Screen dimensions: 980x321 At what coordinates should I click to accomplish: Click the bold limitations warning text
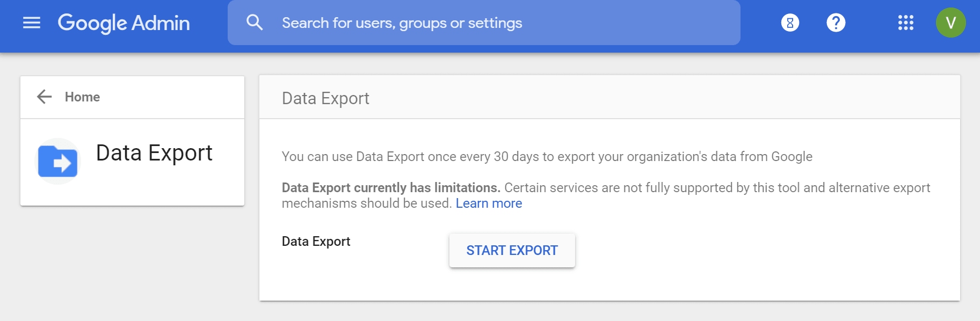pos(391,188)
